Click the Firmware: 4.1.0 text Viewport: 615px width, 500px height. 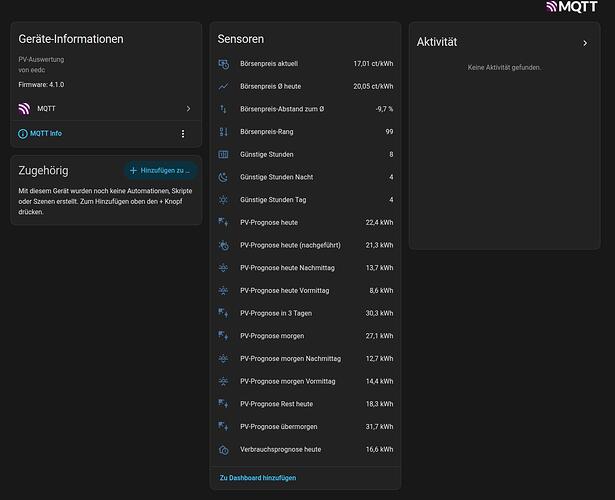tap(41, 85)
